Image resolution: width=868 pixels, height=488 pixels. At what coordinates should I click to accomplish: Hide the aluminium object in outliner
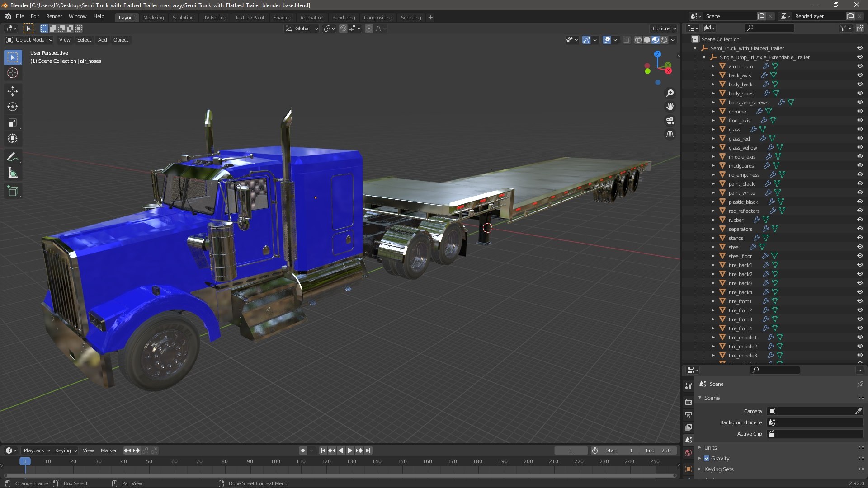pyautogui.click(x=860, y=66)
